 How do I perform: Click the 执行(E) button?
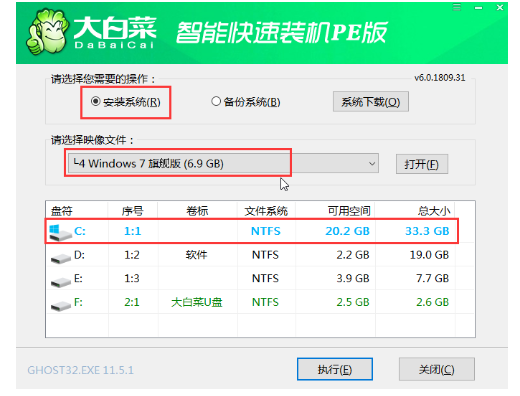(x=335, y=369)
